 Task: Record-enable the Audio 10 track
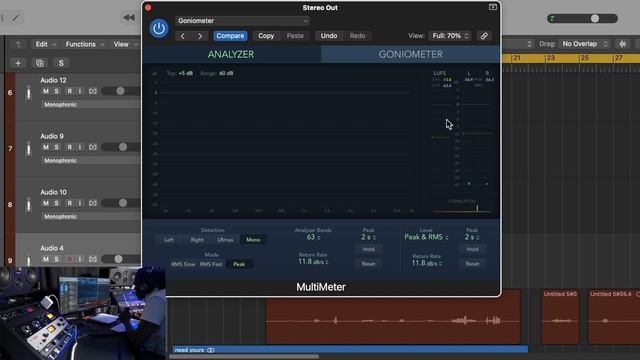coord(69,203)
